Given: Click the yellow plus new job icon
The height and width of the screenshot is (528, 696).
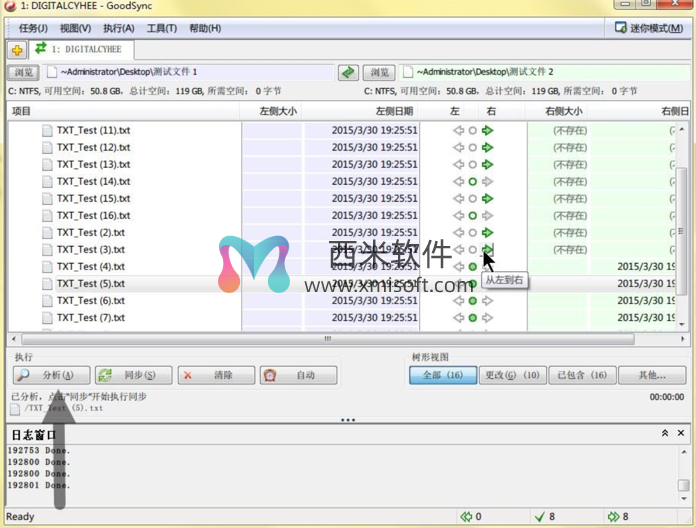Looking at the screenshot, I should click(x=18, y=49).
